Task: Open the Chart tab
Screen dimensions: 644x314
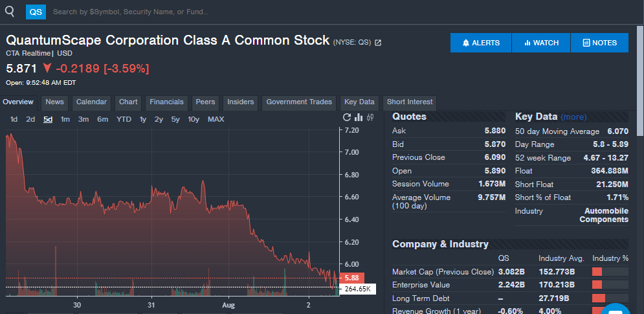Action: click(x=128, y=102)
